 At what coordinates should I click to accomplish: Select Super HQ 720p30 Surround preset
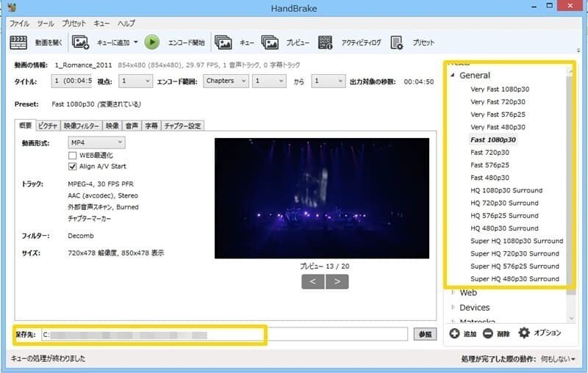pos(515,254)
